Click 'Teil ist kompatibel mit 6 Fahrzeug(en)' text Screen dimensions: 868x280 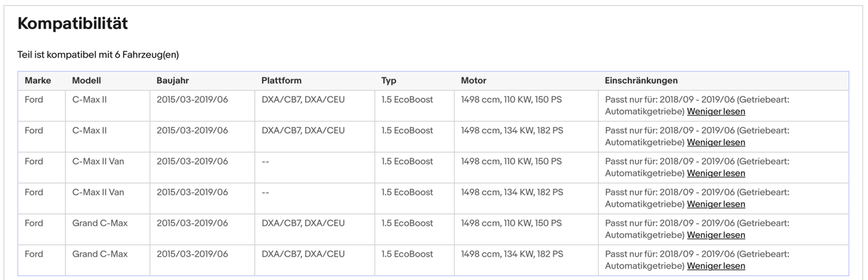point(98,55)
